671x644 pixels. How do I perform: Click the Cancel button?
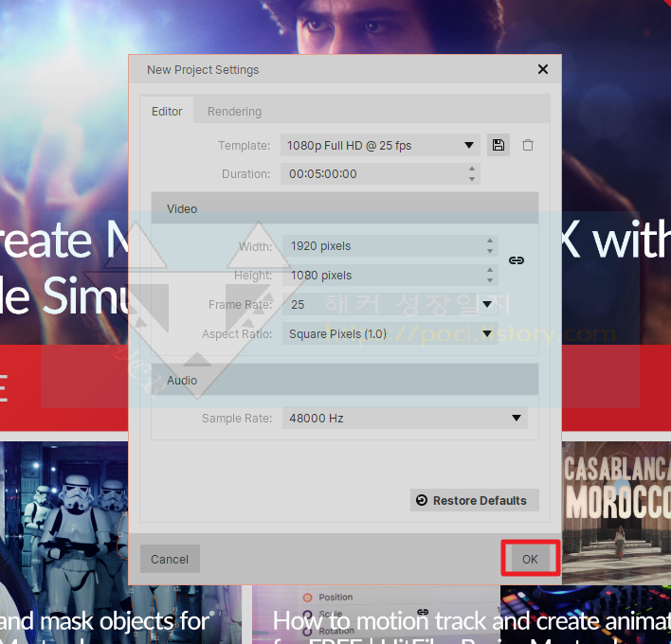(x=170, y=559)
